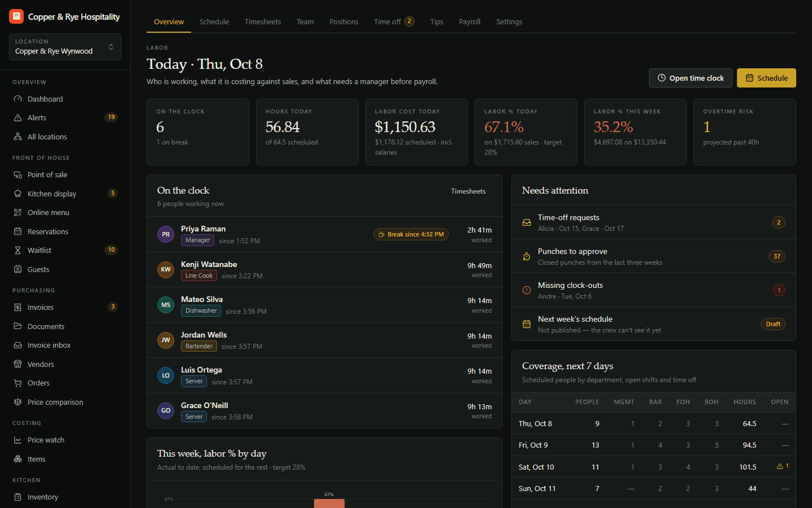
Task: Click the Fri, Oct 9 coverage row label
Action: pyautogui.click(x=533, y=445)
